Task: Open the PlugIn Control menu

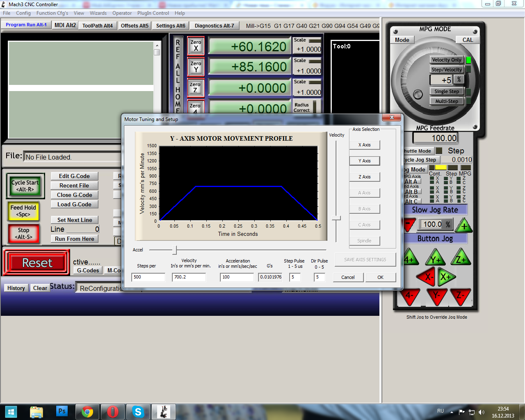Action: click(x=153, y=13)
